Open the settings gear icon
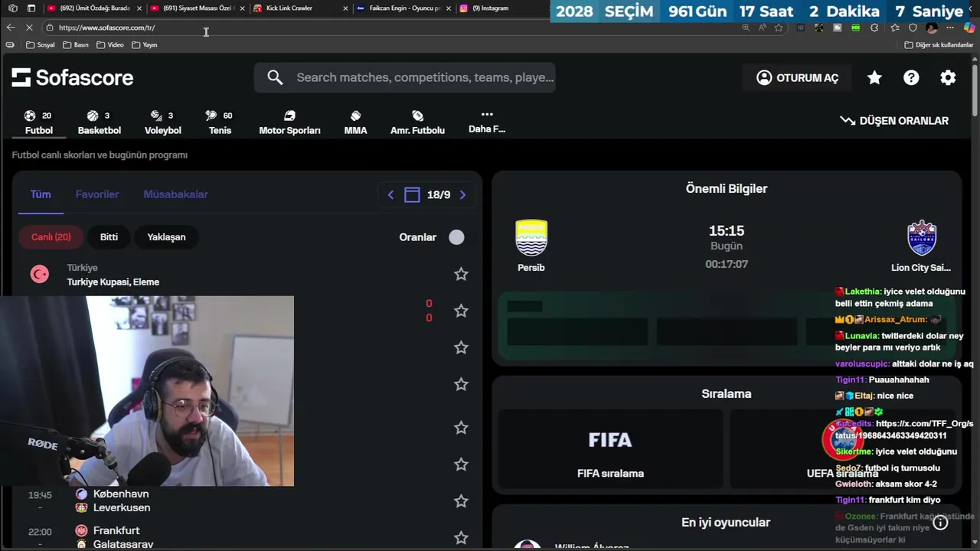The image size is (980, 551). tap(948, 77)
